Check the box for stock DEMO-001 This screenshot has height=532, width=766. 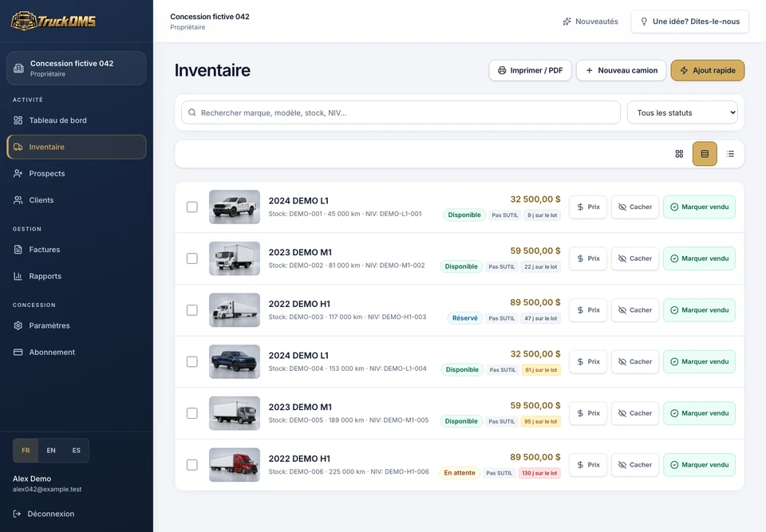pyautogui.click(x=192, y=207)
